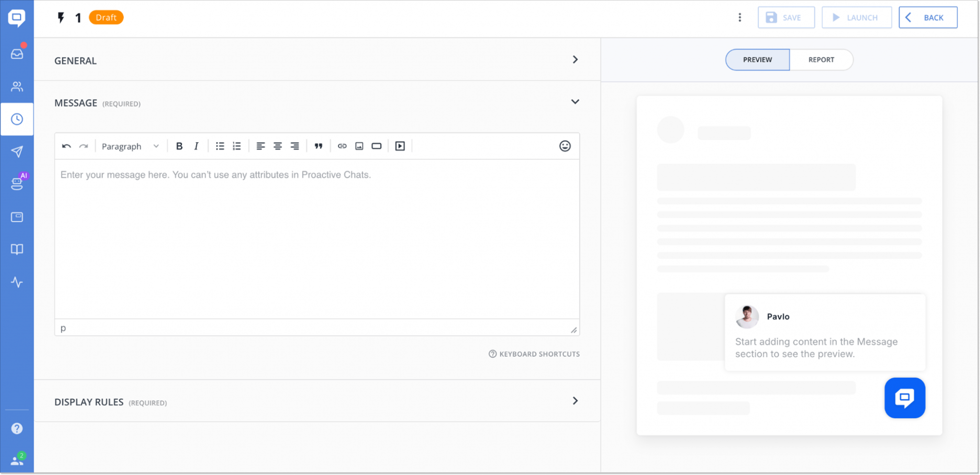Insert a bulleted list
This screenshot has width=980, height=475.
click(x=220, y=146)
